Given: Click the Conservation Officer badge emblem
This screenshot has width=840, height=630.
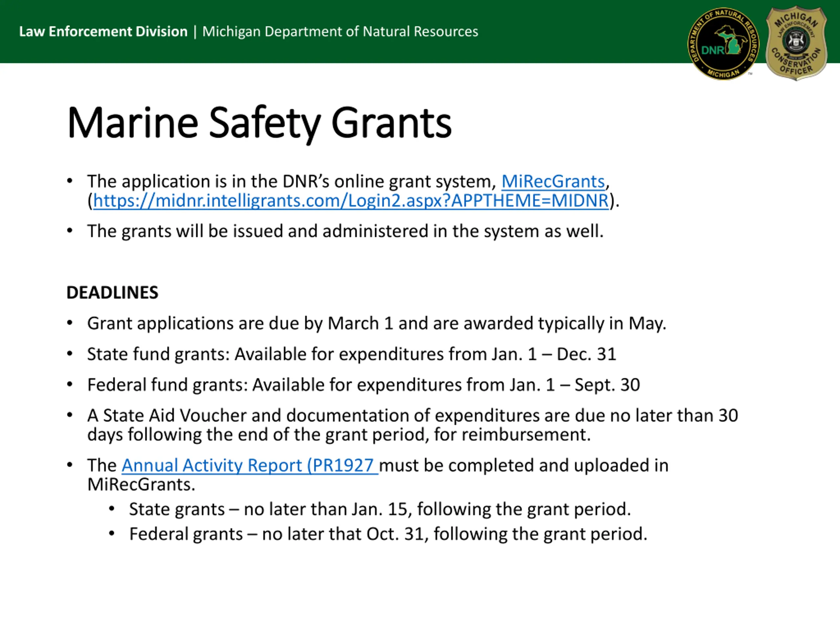Looking at the screenshot, I should point(796,43).
